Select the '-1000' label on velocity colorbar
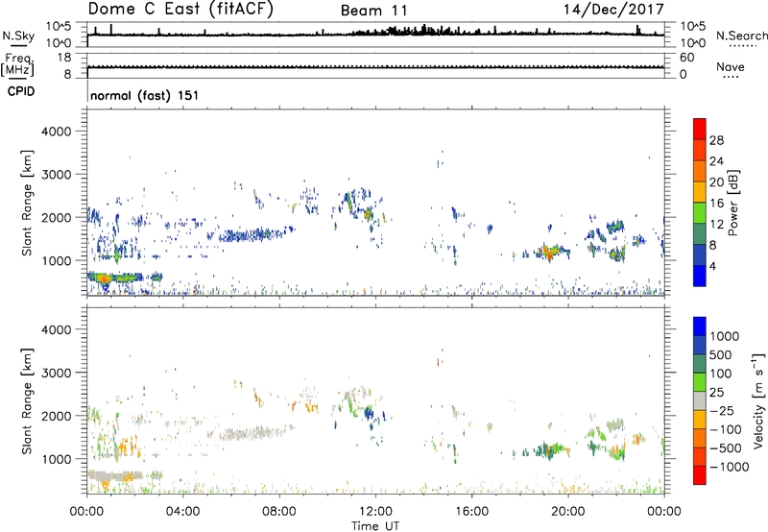The width and height of the screenshot is (768, 532). 730,467
